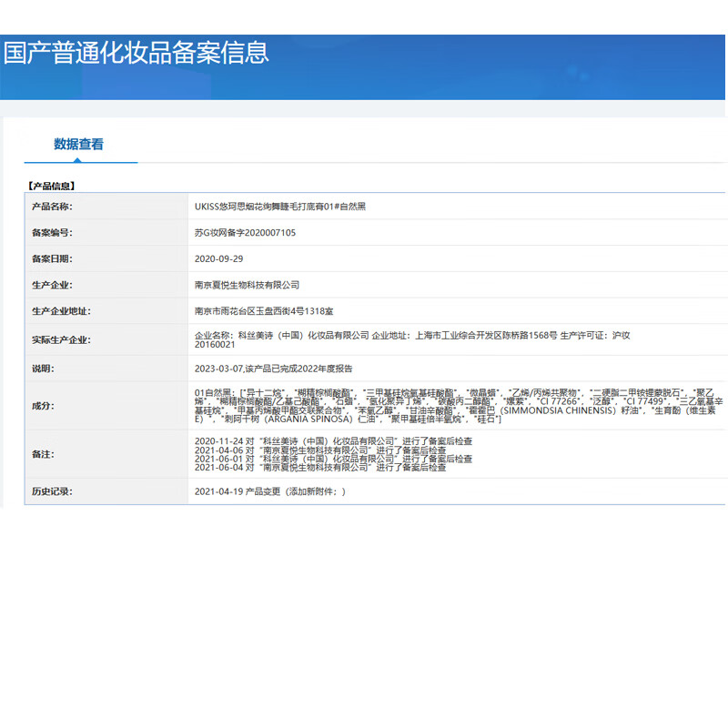Image resolution: width=728 pixels, height=728 pixels.
Task: Click the 产品名称 row label
Action: tap(52, 207)
